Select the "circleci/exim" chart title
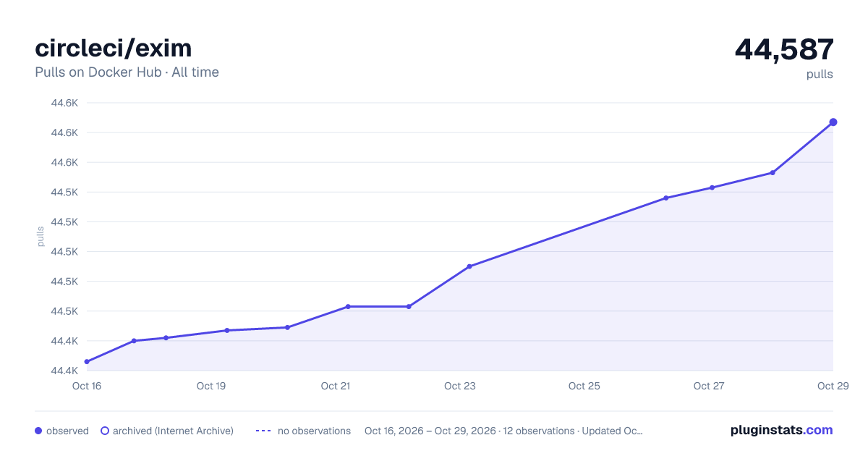868x456 pixels. (x=114, y=48)
